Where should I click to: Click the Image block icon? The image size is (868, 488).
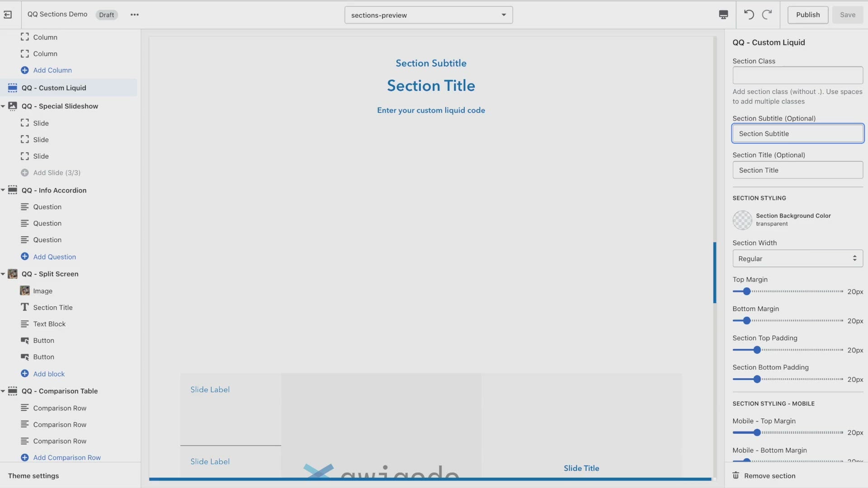pyautogui.click(x=25, y=291)
